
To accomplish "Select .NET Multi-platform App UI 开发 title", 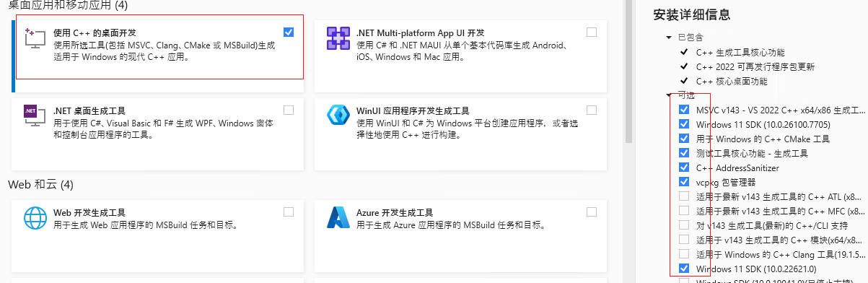I will pyautogui.click(x=420, y=33).
